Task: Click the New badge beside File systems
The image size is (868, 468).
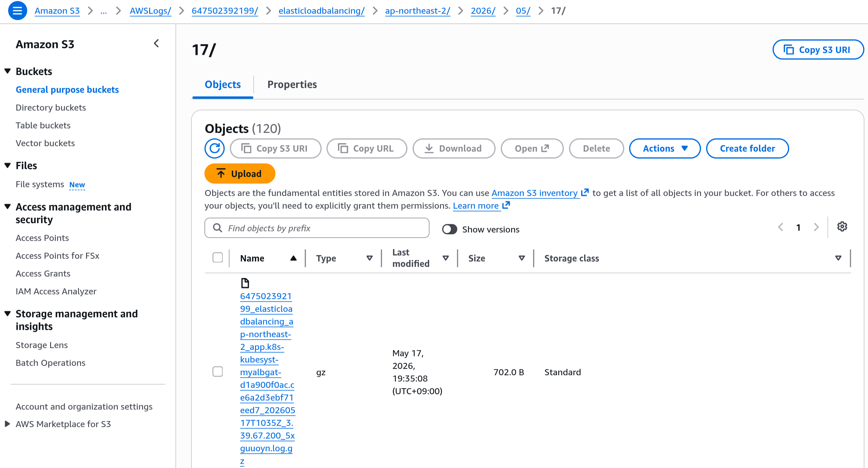Action: (x=77, y=184)
